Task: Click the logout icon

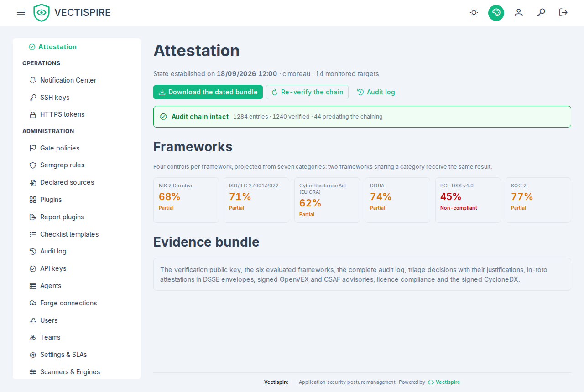Action: (x=563, y=12)
